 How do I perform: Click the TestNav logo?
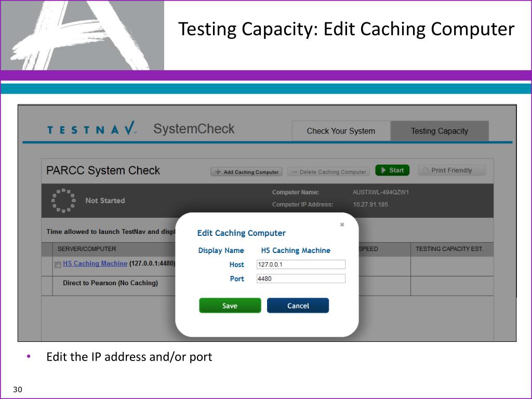point(91,129)
